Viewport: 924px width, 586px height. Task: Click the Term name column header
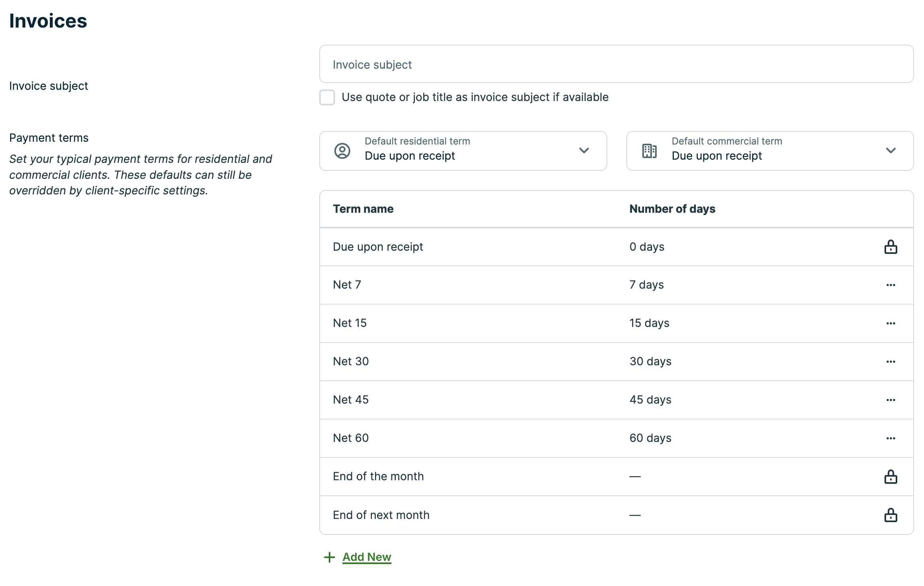click(363, 209)
